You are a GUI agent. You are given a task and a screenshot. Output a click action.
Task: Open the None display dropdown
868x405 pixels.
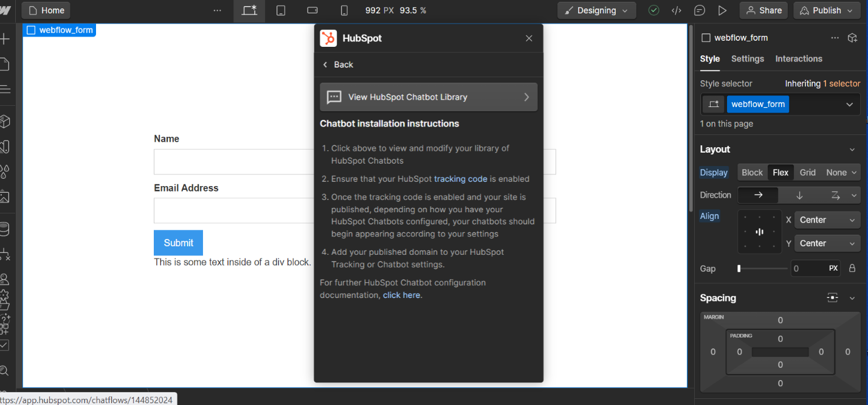click(841, 172)
